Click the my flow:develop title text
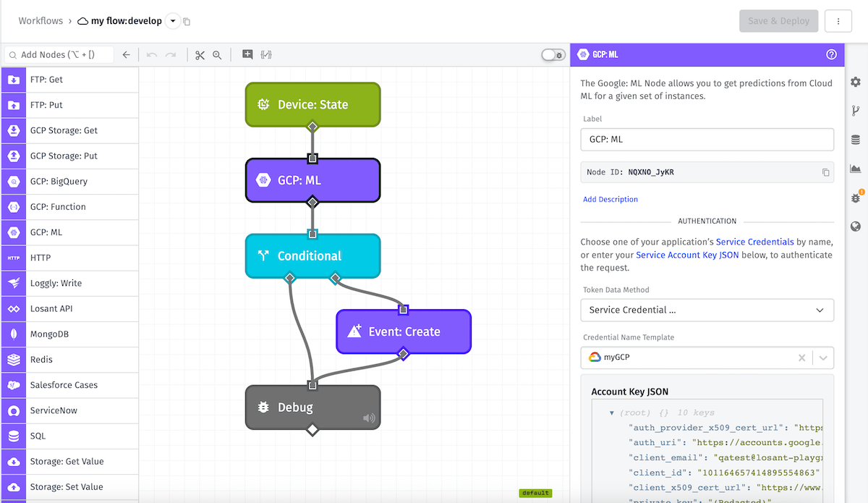The image size is (868, 503). (126, 21)
